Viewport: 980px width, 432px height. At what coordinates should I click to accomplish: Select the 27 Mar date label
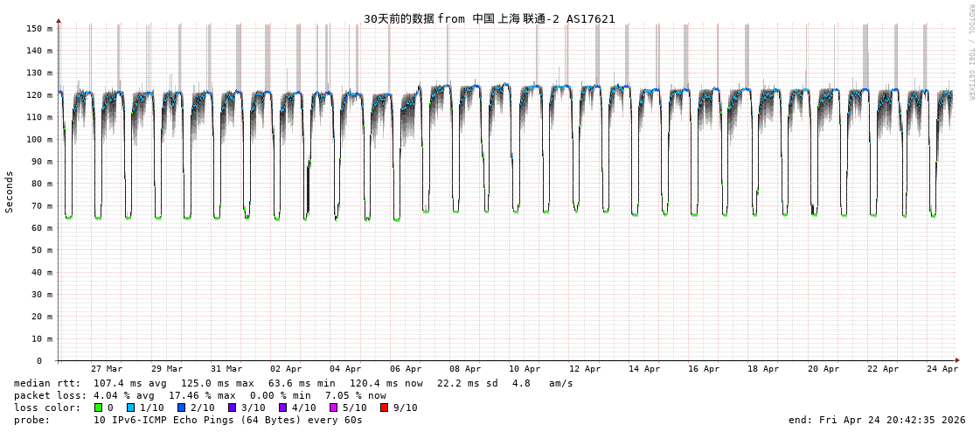(x=107, y=369)
